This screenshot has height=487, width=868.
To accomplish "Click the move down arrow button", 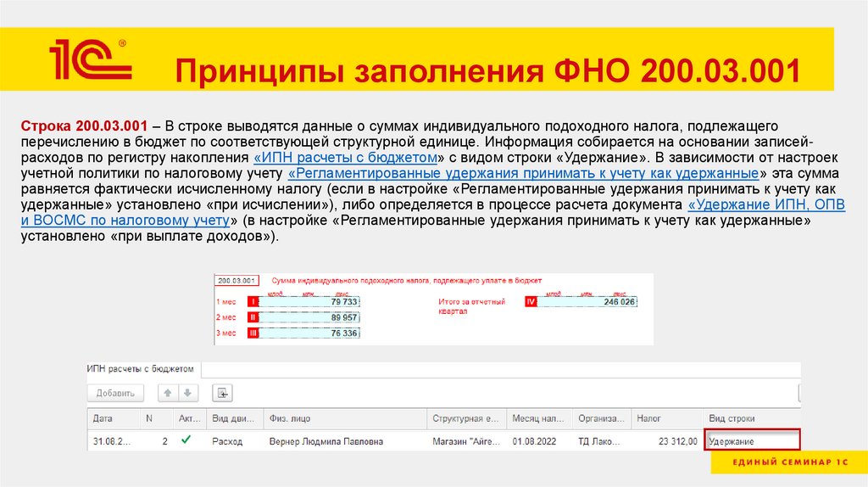I will (x=187, y=393).
